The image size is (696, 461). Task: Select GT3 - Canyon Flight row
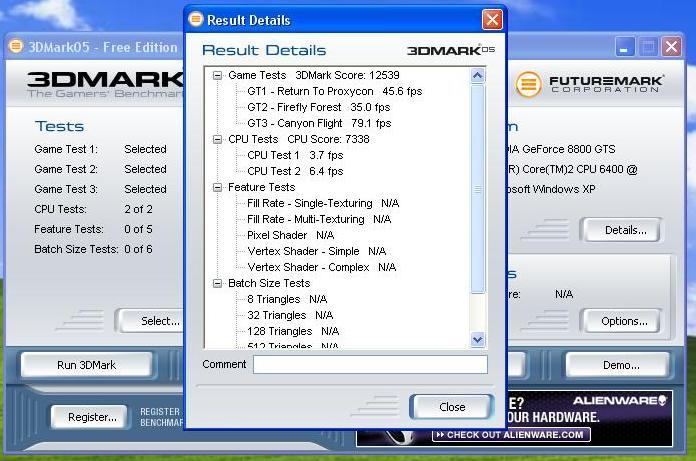(319, 123)
